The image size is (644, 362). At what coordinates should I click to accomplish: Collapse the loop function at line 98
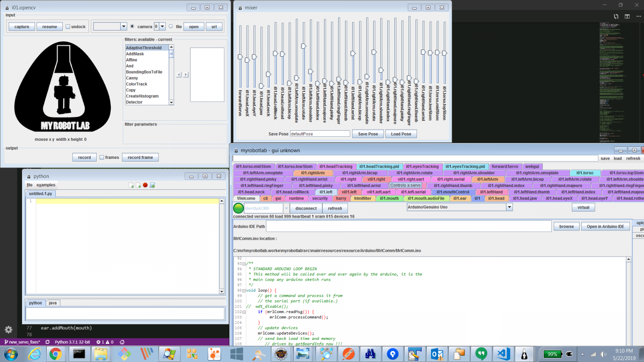pos(244,290)
